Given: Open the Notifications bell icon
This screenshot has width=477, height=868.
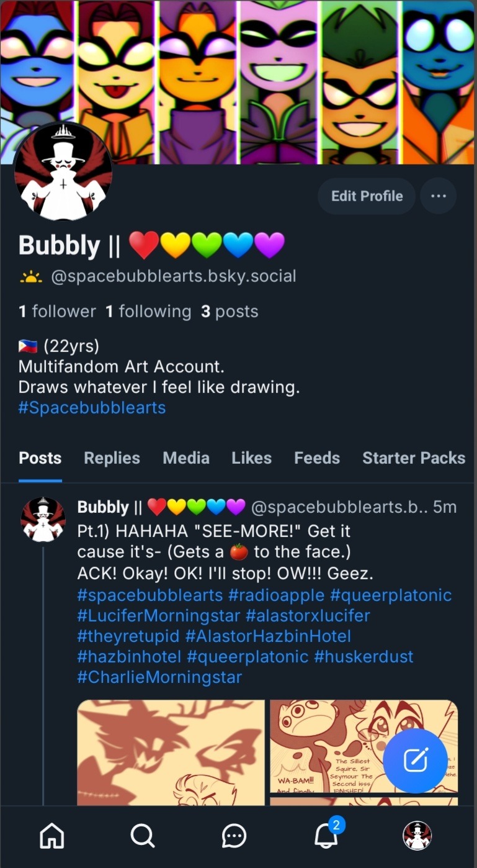Looking at the screenshot, I should pyautogui.click(x=326, y=836).
